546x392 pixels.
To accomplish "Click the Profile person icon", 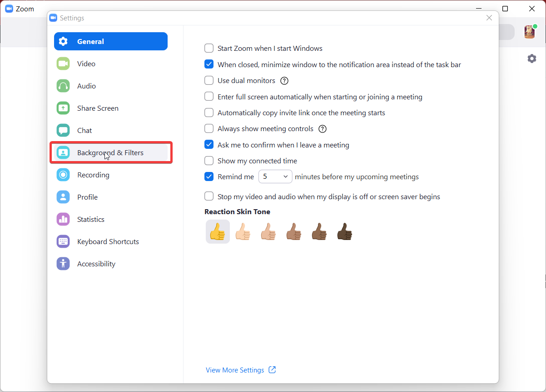I will [63, 197].
